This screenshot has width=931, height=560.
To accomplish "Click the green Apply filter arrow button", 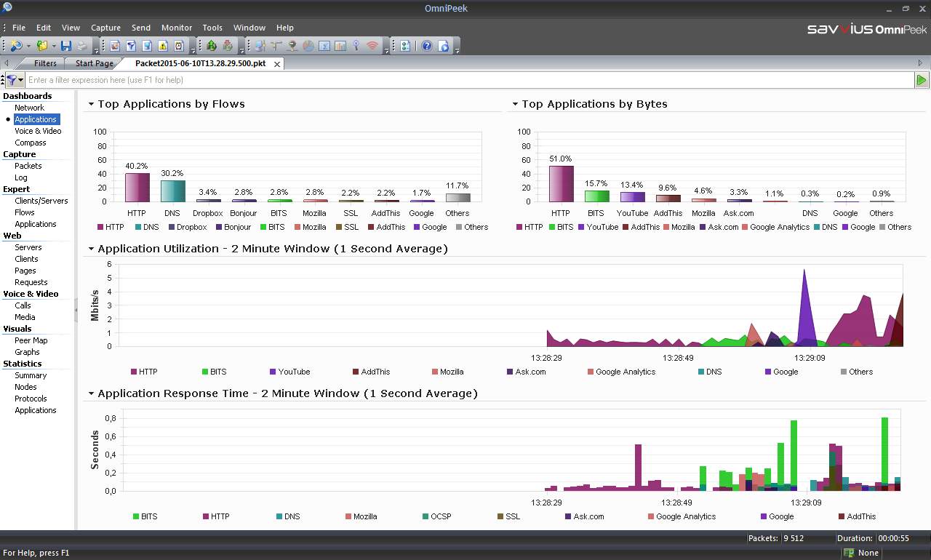I will click(x=922, y=80).
